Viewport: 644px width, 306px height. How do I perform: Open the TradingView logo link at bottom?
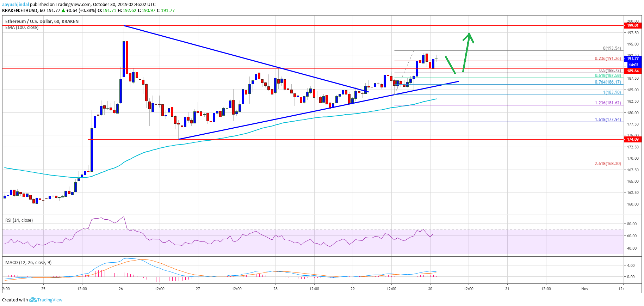pyautogui.click(x=46, y=300)
